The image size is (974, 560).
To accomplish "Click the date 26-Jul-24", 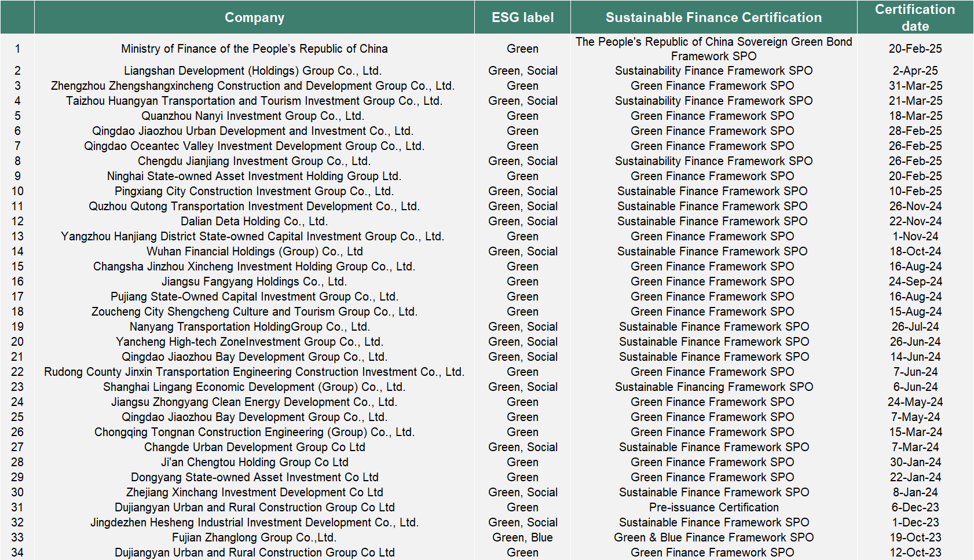I will tap(915, 327).
